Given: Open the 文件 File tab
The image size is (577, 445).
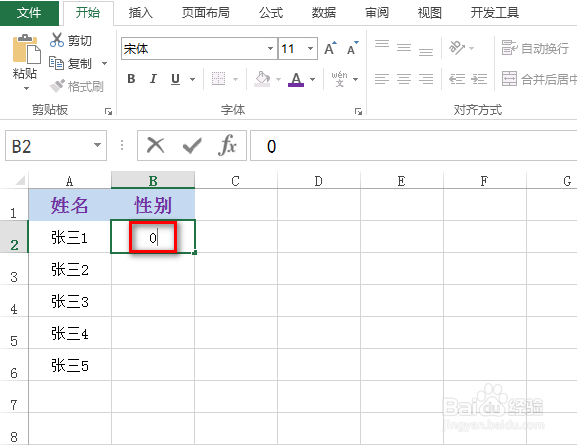Looking at the screenshot, I should [29, 13].
